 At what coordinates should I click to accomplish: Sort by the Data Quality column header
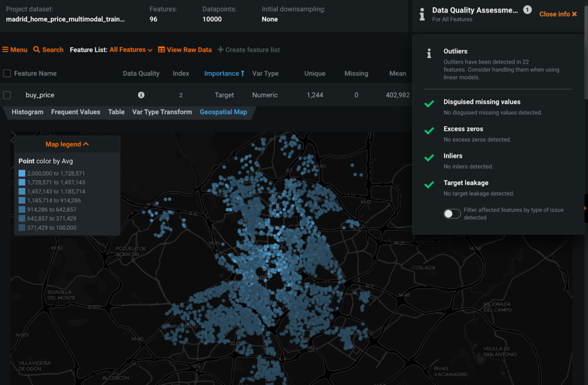141,73
